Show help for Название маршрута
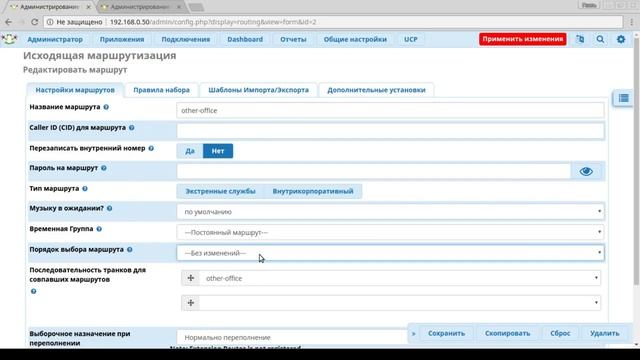Screen dimensions: 640x360 [106, 107]
